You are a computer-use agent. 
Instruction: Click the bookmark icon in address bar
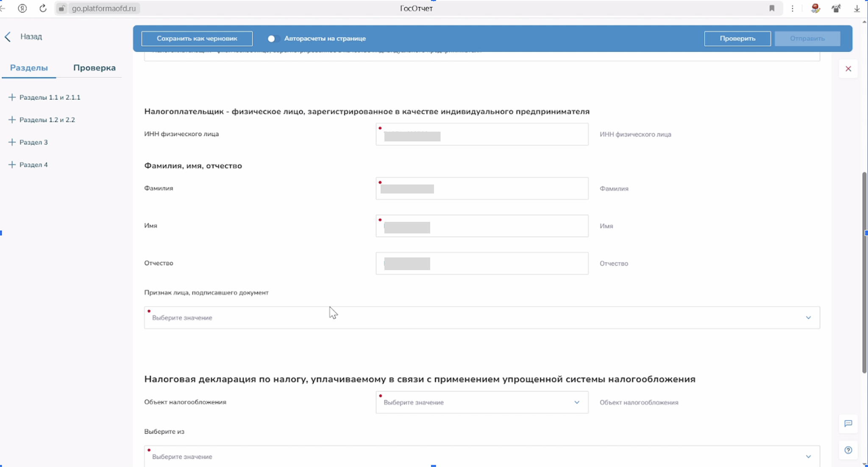click(772, 8)
